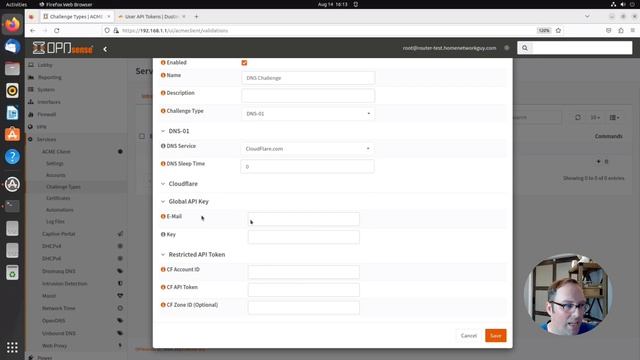This screenshot has width=640, height=360.
Task: Show help for Challenge Type
Action: [x=163, y=111]
